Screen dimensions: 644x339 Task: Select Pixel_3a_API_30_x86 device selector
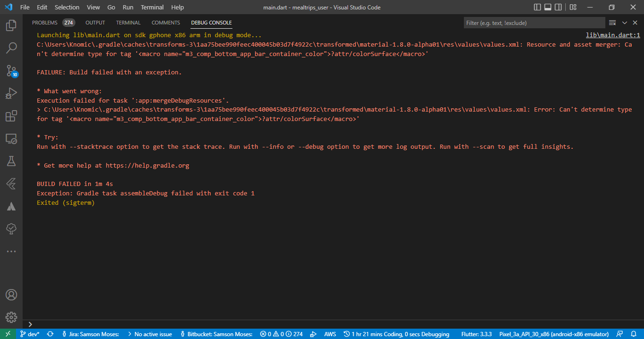tap(553, 334)
